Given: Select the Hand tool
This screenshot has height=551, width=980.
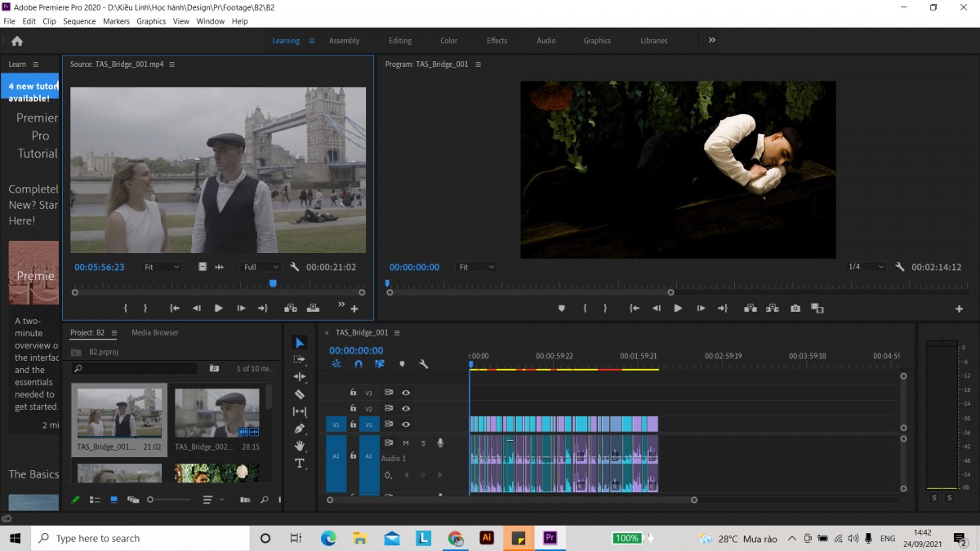Looking at the screenshot, I should [x=300, y=446].
